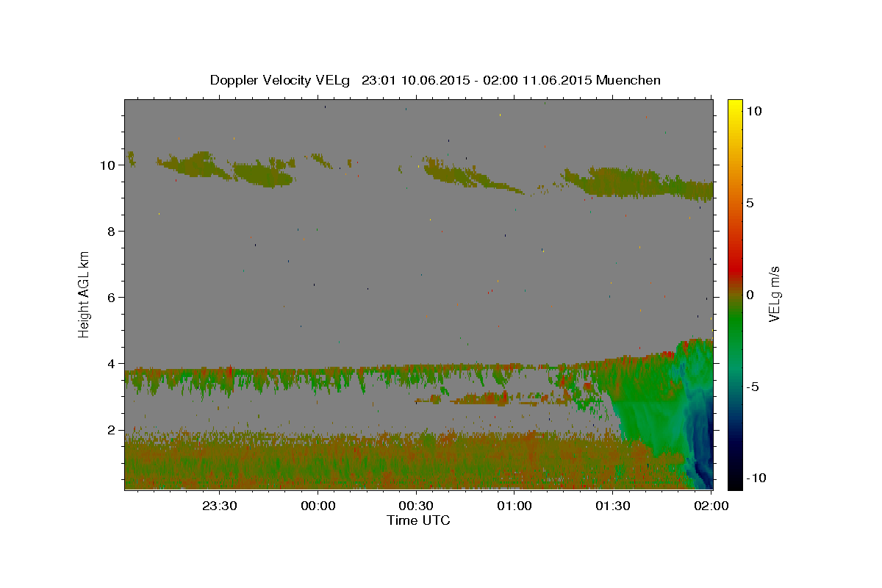Click the height tick label 8
The image size is (882, 588).
point(112,232)
